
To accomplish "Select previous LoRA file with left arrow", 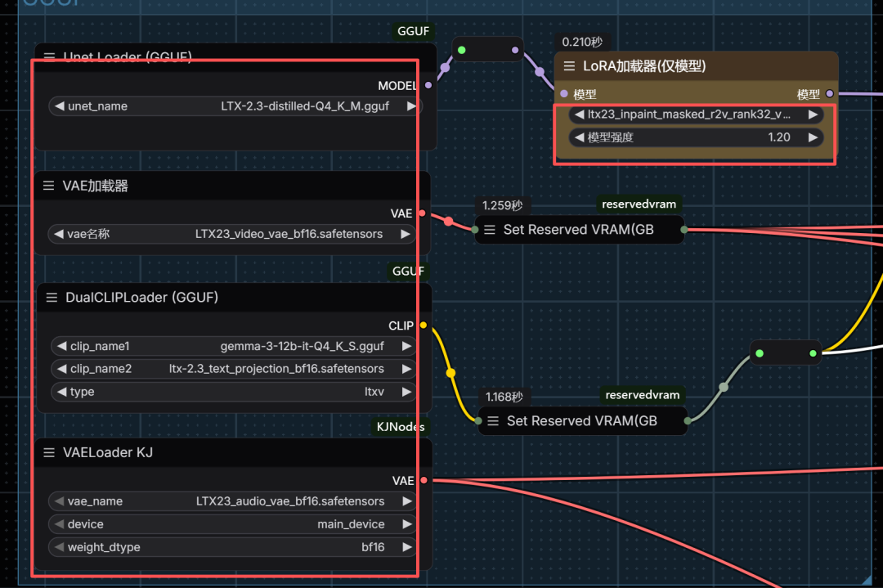I will point(579,114).
